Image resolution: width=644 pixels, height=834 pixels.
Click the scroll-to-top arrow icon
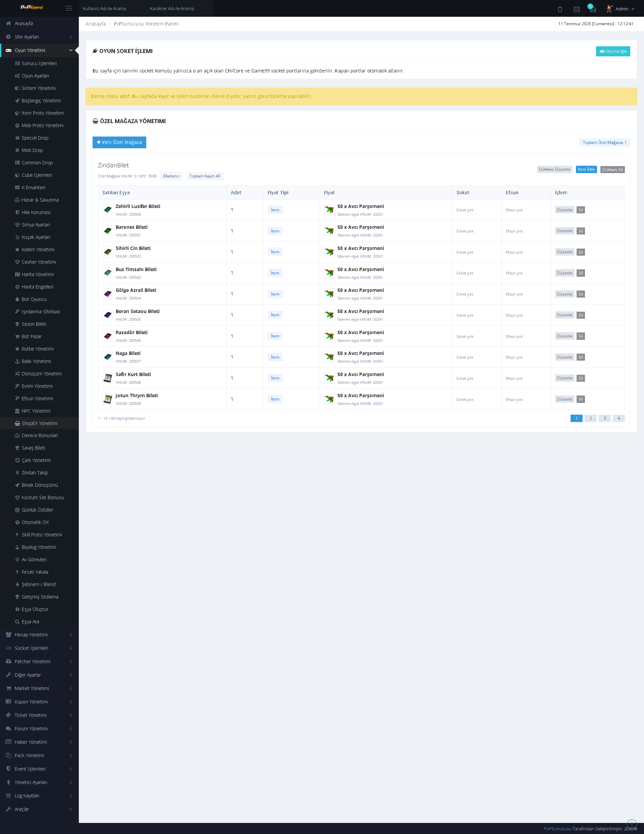click(x=632, y=824)
